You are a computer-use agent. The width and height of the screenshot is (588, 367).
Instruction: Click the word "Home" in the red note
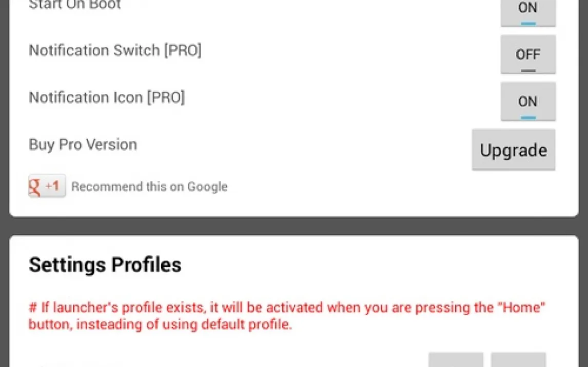pos(521,308)
